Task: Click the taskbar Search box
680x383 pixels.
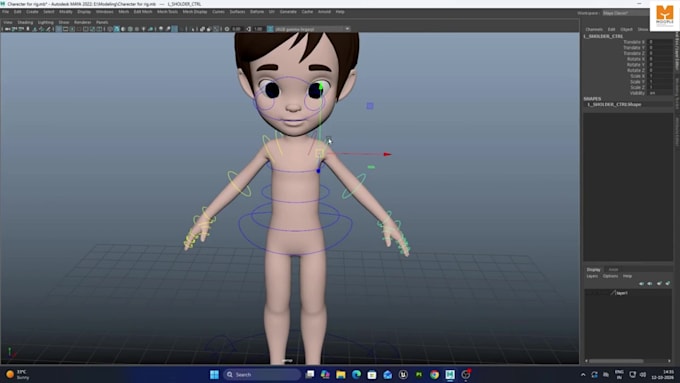Action: 262,374
